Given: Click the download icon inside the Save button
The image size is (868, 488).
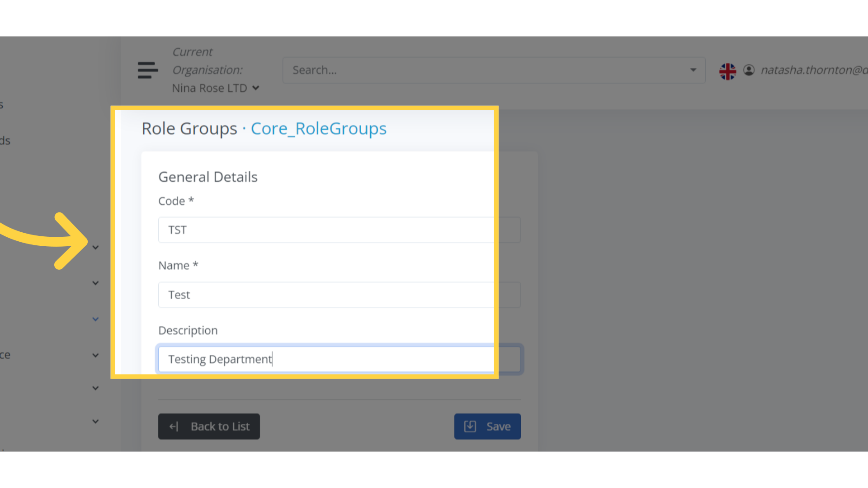Looking at the screenshot, I should [470, 426].
